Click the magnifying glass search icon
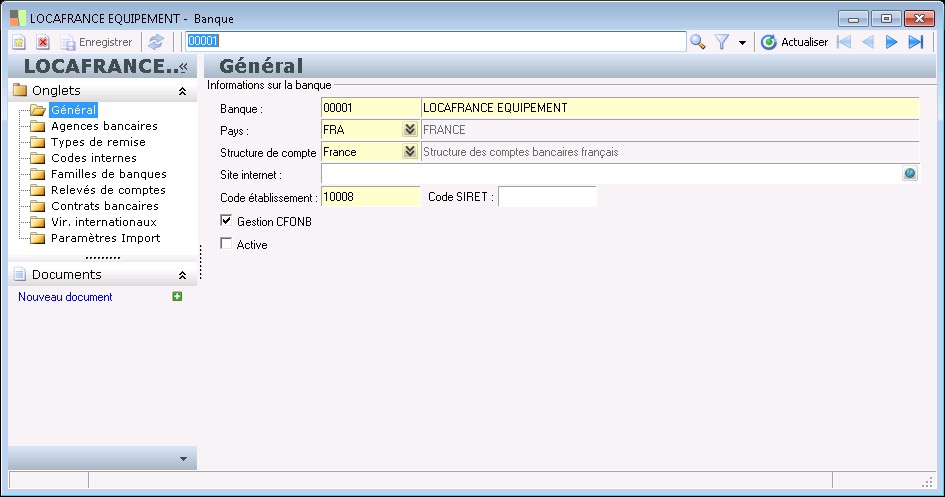The image size is (945, 497). (x=697, y=42)
